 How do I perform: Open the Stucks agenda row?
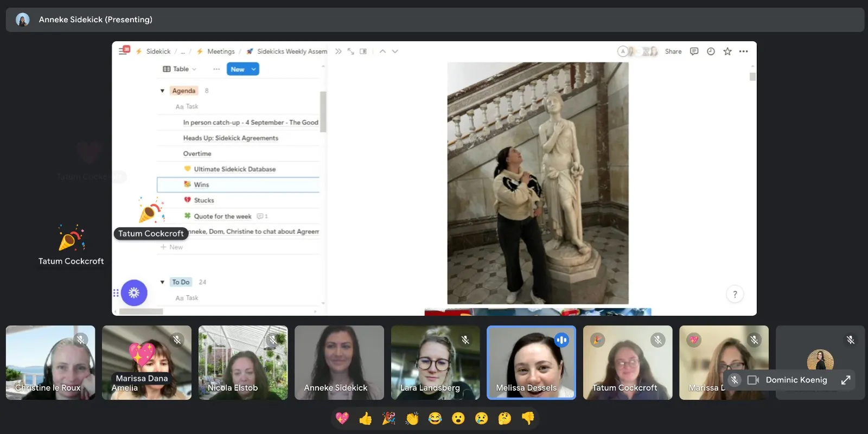click(x=238, y=200)
